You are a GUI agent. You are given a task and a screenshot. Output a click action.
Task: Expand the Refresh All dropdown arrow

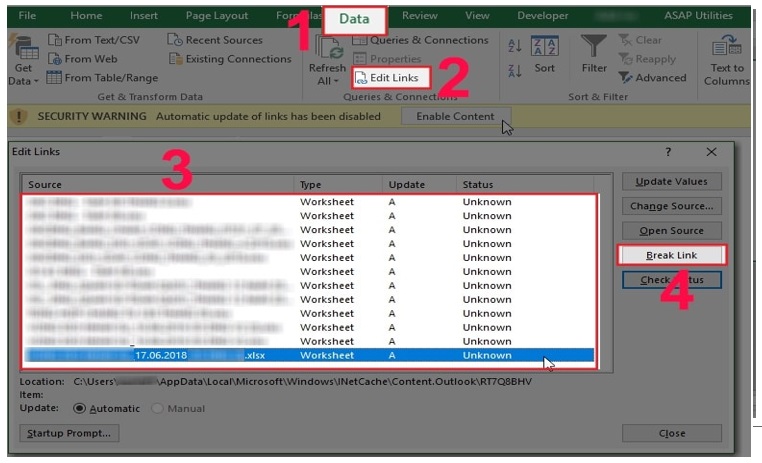click(337, 81)
